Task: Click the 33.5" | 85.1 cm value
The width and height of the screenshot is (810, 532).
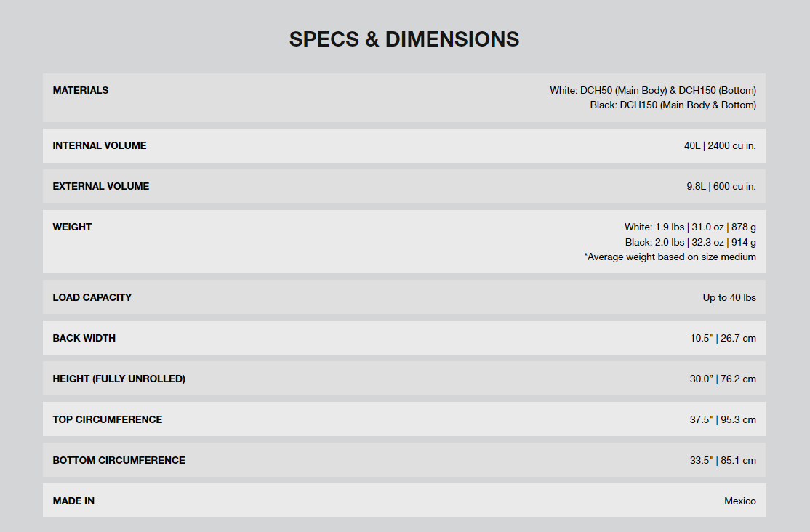Action: (x=723, y=460)
